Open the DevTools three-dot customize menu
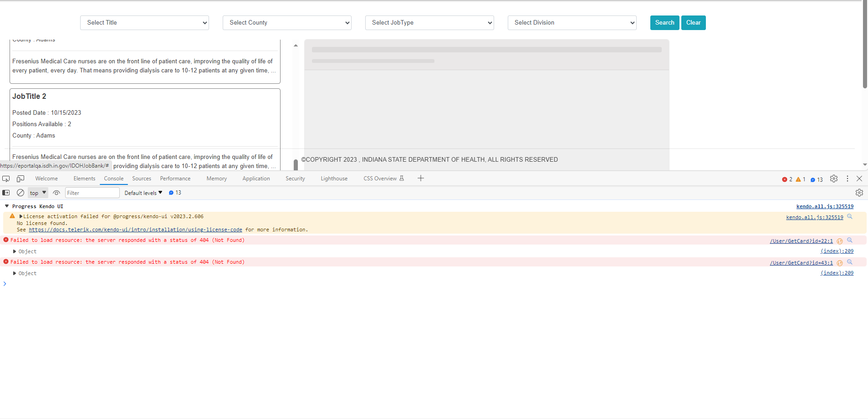Screen dimensions: 868x419 pyautogui.click(x=847, y=179)
